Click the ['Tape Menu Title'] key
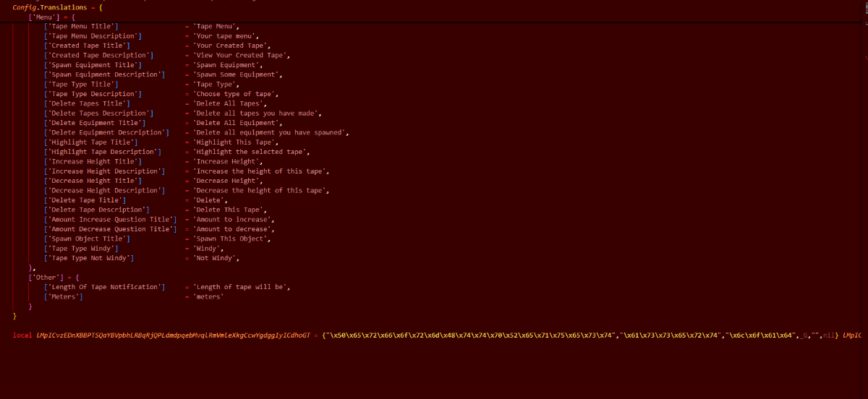868x399 pixels. [81, 26]
